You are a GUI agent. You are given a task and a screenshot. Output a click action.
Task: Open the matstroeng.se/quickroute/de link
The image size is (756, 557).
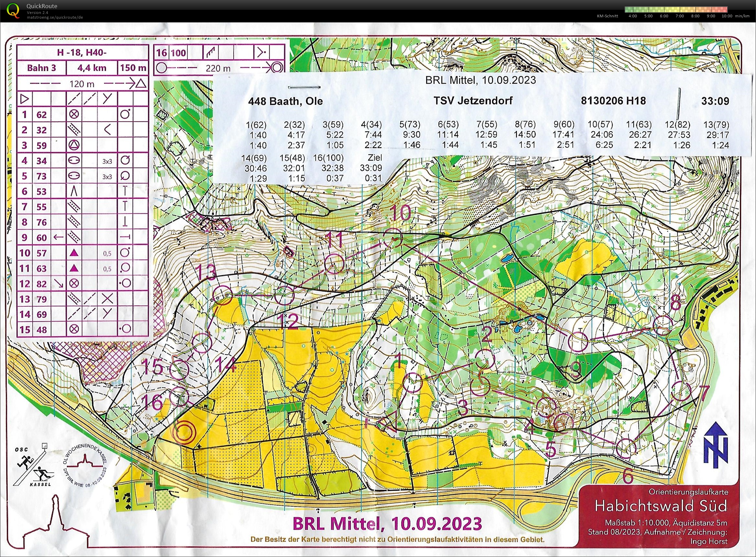(55, 17)
